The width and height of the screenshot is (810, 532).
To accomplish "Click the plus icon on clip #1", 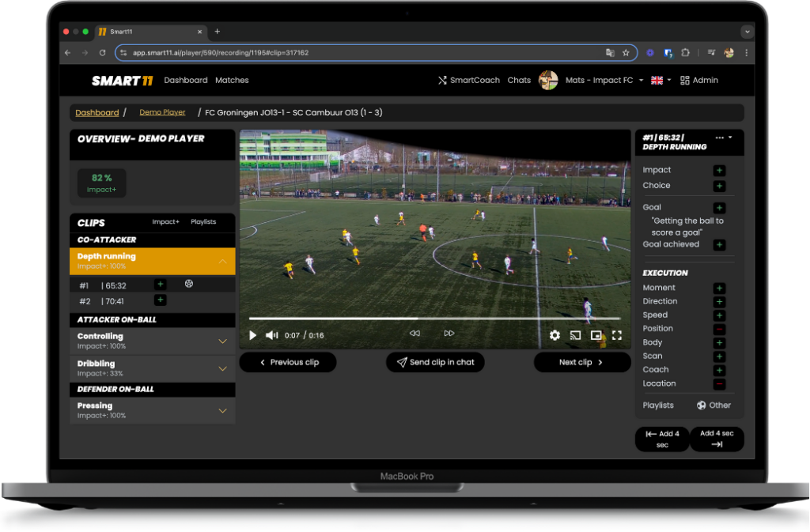I will pos(160,285).
